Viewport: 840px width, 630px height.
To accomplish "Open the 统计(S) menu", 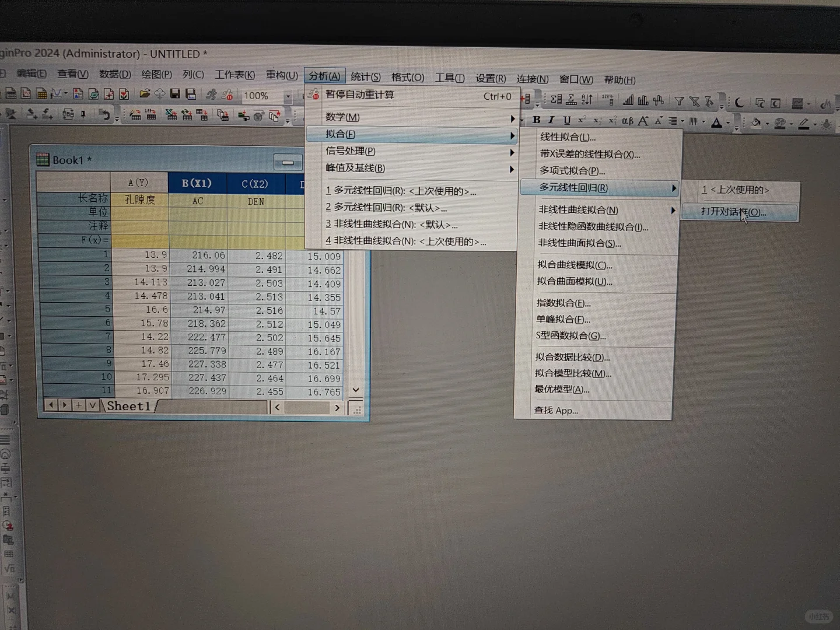I will (365, 76).
